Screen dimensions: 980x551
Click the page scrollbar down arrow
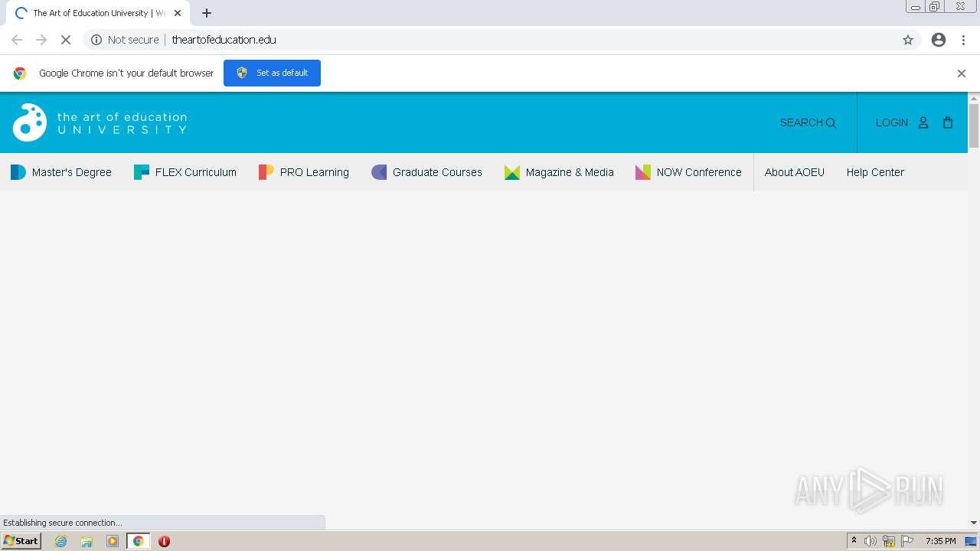pos(974,523)
